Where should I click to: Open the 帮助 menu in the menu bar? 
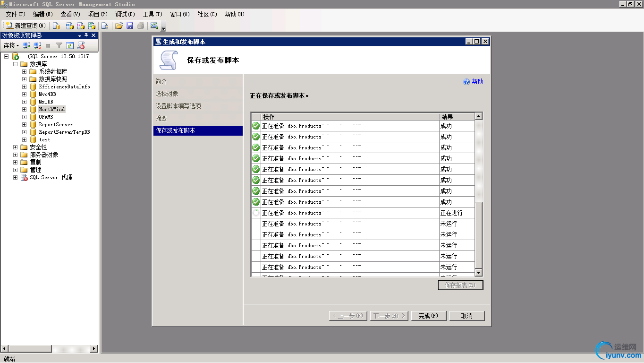235,14
